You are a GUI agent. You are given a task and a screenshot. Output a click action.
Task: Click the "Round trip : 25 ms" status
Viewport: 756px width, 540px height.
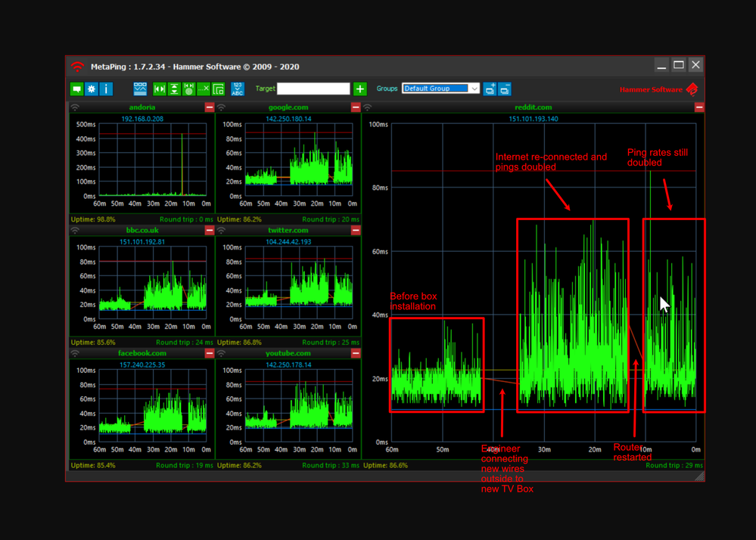pos(331,343)
